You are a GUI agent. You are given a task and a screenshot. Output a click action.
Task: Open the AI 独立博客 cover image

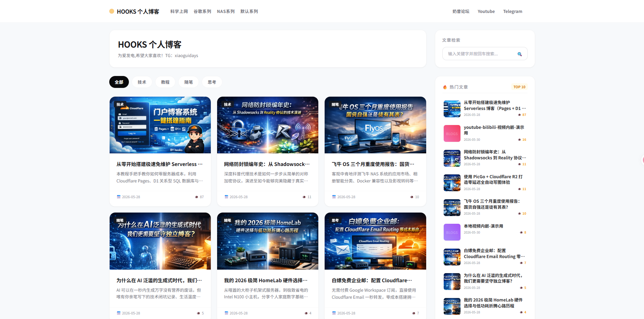tap(160, 241)
